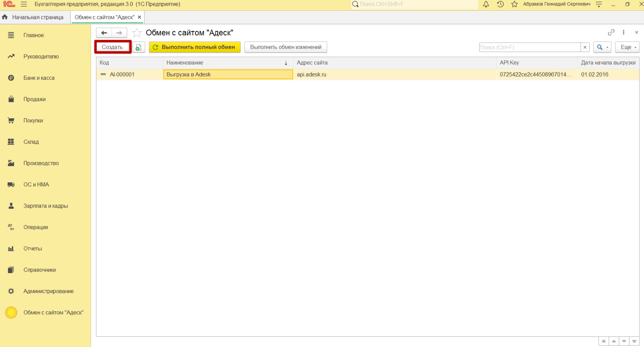Click Дата начала выгрузки column header
644x347 pixels.
(x=608, y=63)
